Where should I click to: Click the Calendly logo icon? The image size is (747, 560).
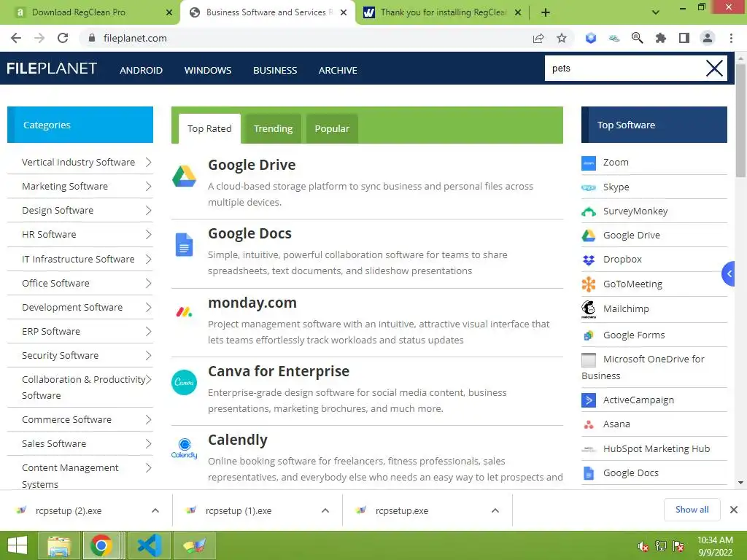point(184,448)
